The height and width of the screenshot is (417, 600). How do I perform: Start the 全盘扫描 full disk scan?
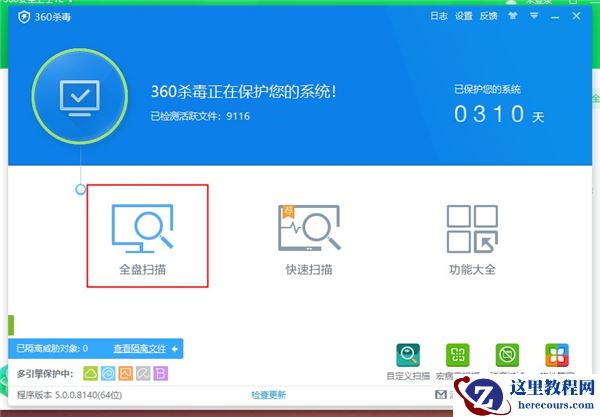point(142,239)
